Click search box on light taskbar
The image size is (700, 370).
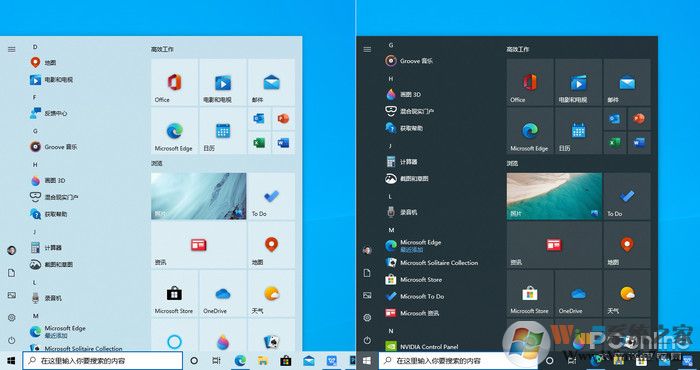103,361
